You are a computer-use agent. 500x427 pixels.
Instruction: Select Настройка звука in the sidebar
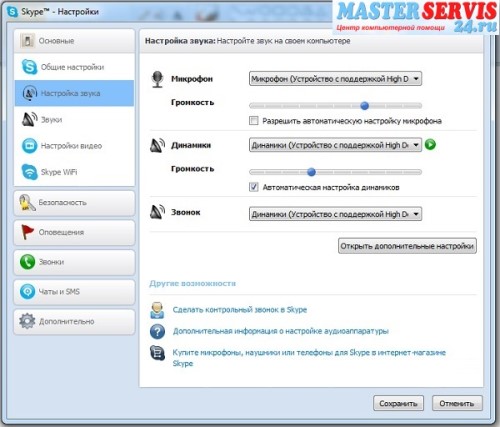tap(74, 93)
